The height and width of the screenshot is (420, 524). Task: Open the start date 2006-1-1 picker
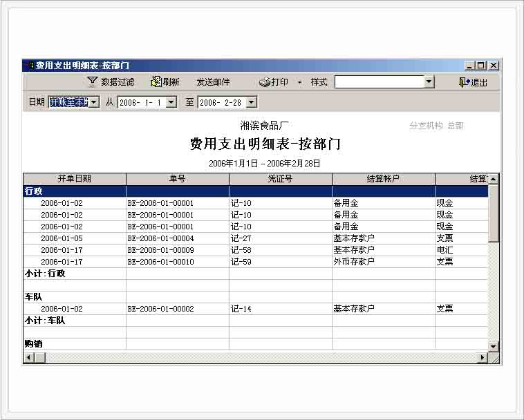click(171, 102)
